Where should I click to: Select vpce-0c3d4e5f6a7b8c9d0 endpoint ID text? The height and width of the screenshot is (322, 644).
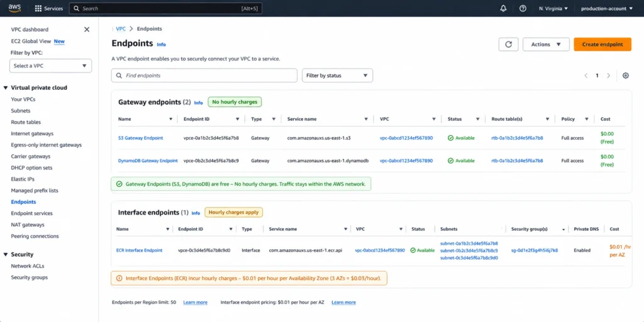tap(204, 250)
